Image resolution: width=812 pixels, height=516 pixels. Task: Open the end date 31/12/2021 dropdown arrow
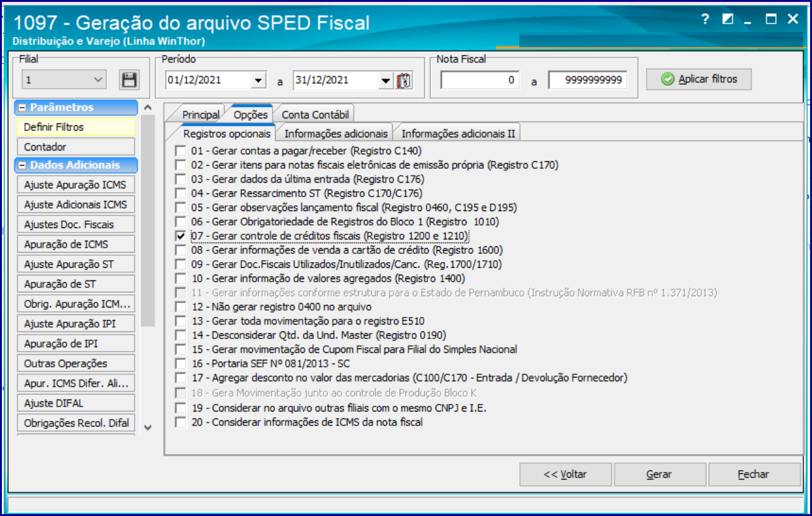pos(386,81)
